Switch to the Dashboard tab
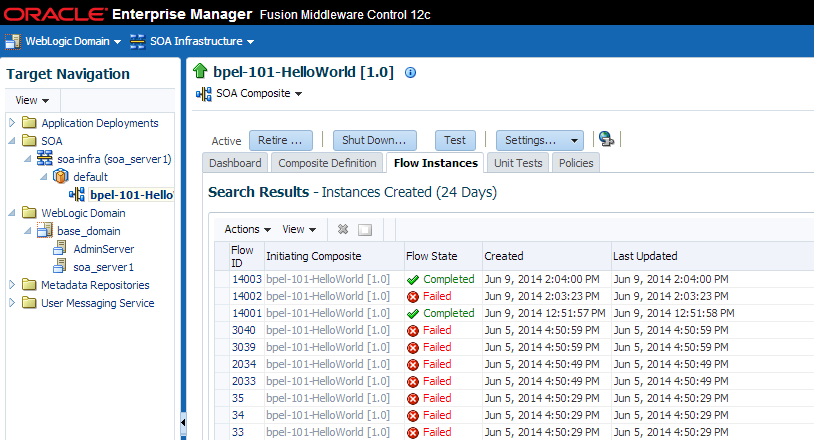Viewport: 814px width, 440px height. 235,163
